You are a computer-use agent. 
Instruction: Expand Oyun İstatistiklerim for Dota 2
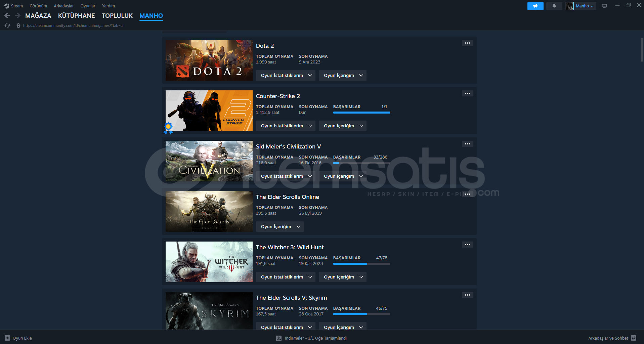(286, 75)
